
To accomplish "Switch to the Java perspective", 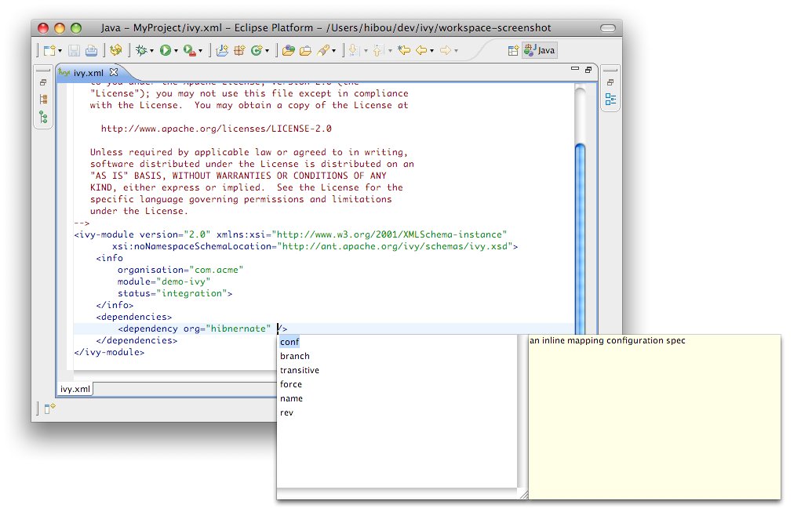I will tap(540, 51).
